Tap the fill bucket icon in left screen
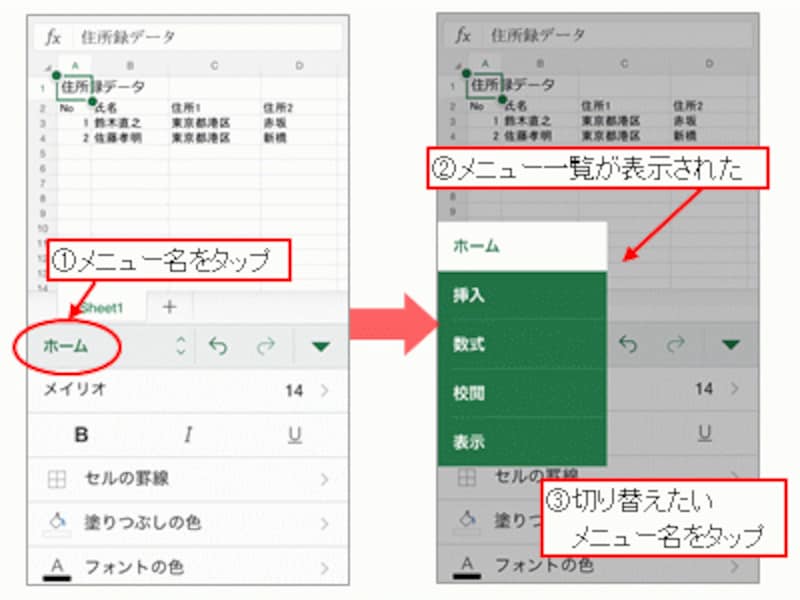The image size is (800, 600). pyautogui.click(x=58, y=522)
